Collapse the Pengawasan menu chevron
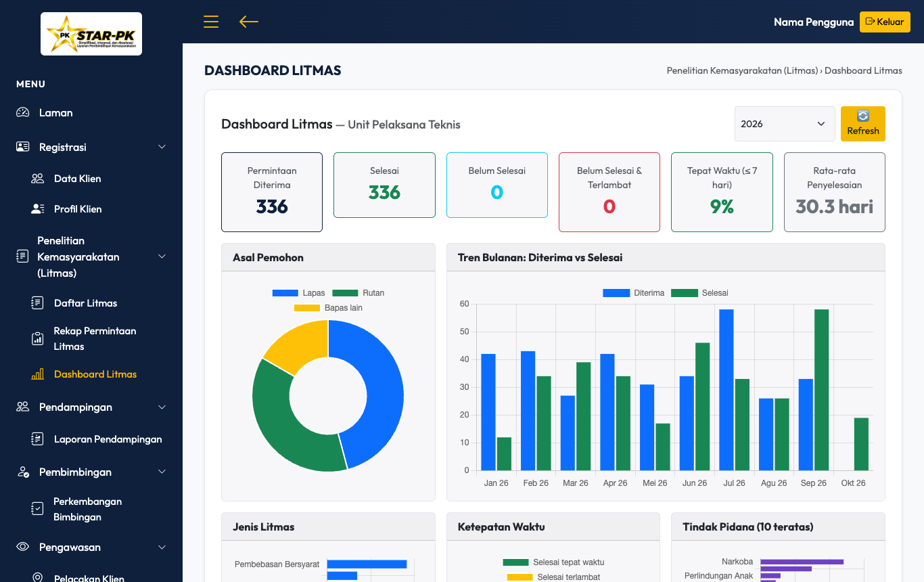Screen dimensions: 924x582 point(162,547)
